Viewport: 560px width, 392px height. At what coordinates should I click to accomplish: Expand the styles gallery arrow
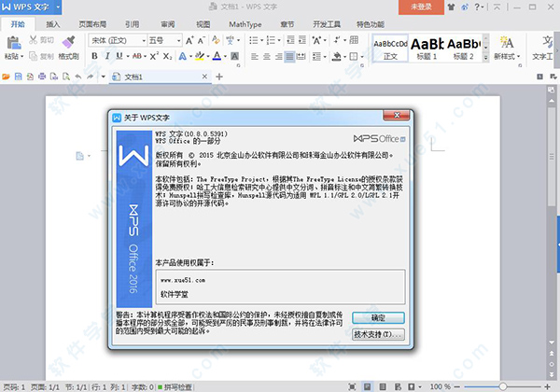pos(485,57)
